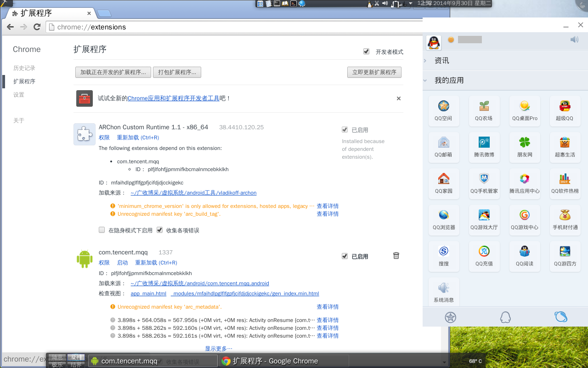The width and height of the screenshot is (588, 368).
Task: Click 打包扩展程序 button
Action: click(177, 72)
